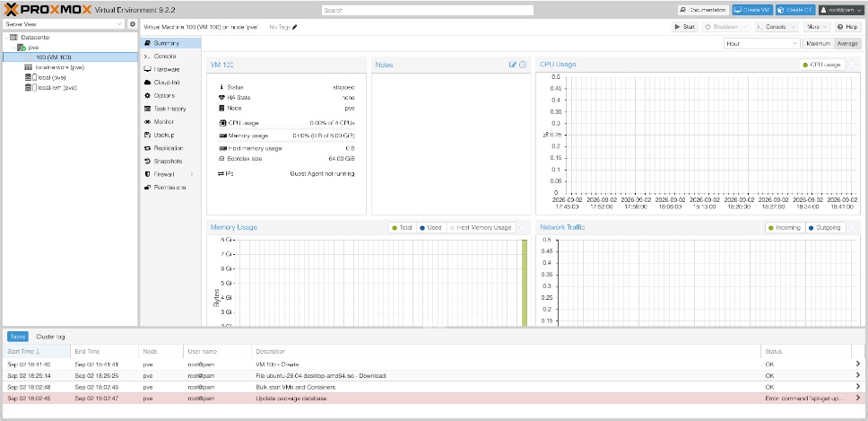
Task: Expand the VM 100 Create task row arrow
Action: (858, 364)
